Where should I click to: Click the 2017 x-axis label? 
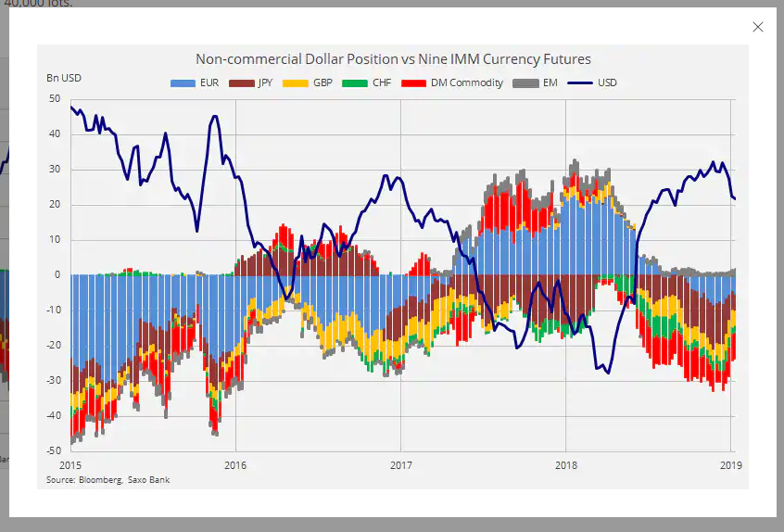(401, 465)
